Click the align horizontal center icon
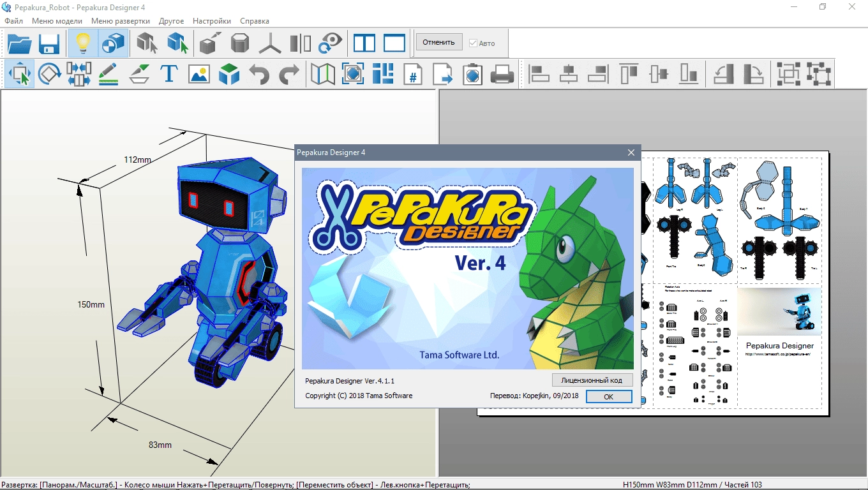This screenshot has height=490, width=868. (x=569, y=74)
